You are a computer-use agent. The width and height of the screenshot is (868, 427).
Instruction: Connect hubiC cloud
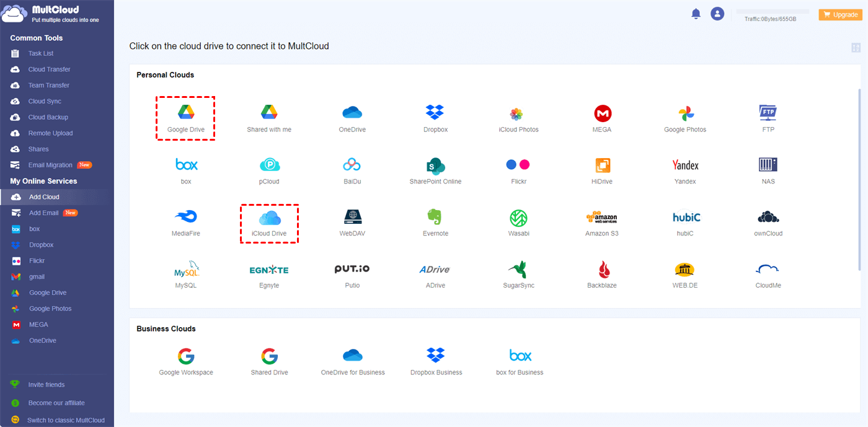pyautogui.click(x=685, y=222)
